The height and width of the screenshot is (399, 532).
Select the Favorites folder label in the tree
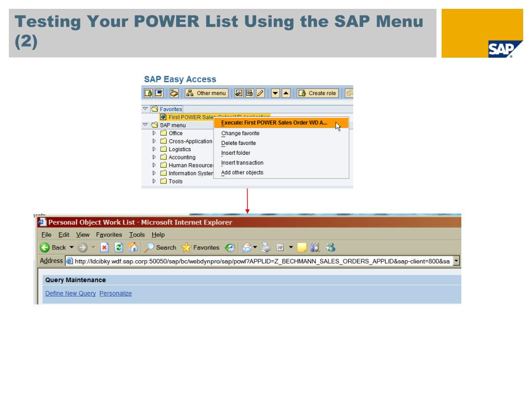171,109
